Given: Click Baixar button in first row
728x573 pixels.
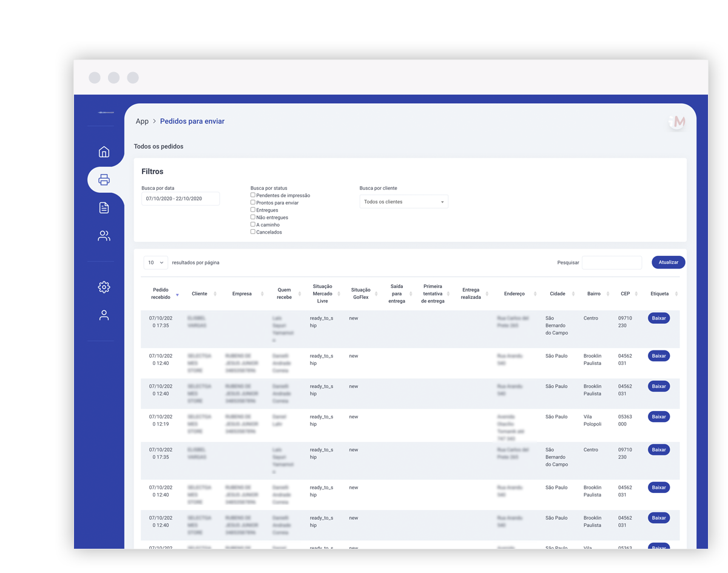Looking at the screenshot, I should pos(659,318).
